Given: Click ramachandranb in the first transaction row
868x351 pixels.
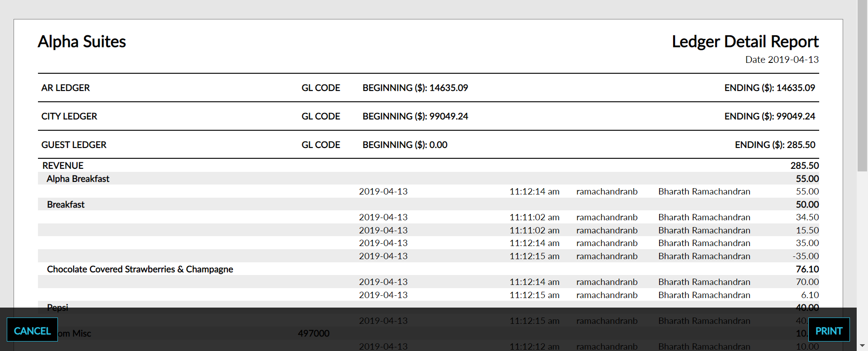Looking at the screenshot, I should click(x=607, y=191).
